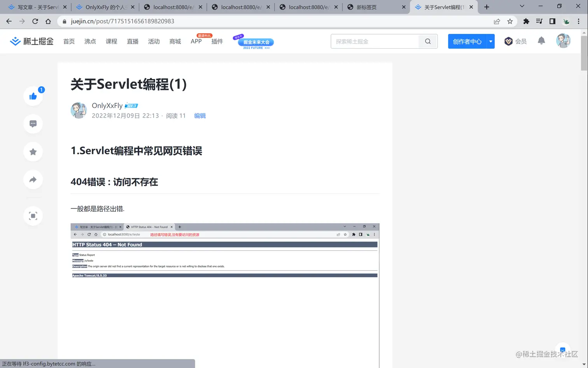
Task: Enter immersive reading mode icon
Action: (x=33, y=216)
